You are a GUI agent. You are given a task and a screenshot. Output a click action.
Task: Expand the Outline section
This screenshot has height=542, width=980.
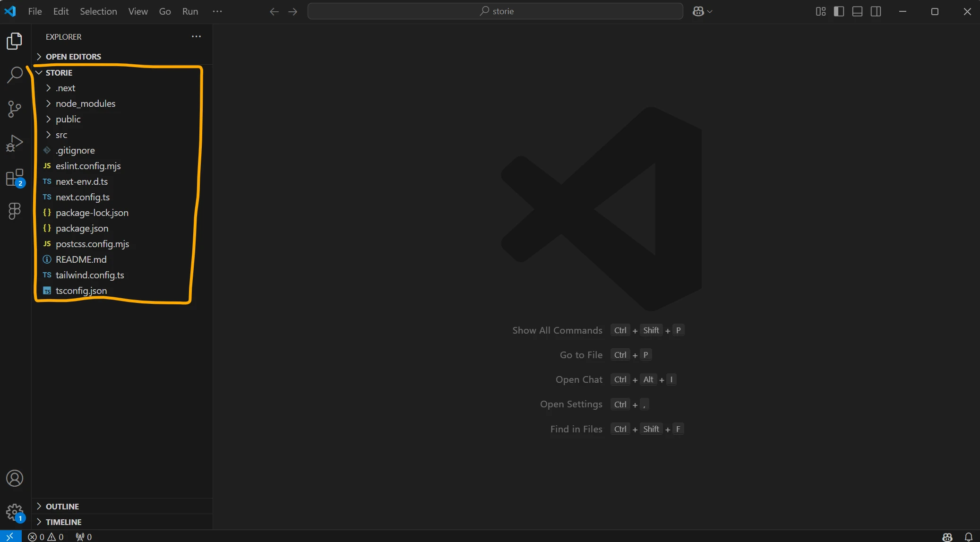pos(122,507)
